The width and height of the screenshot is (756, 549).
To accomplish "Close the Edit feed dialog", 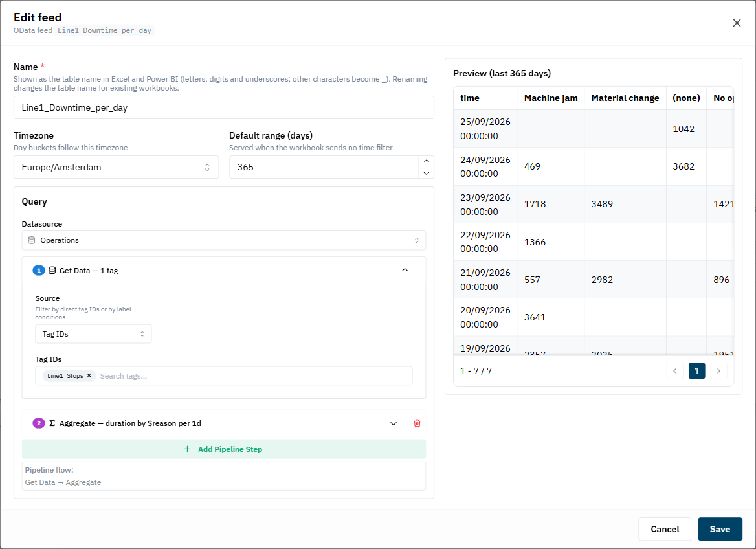I will (x=736, y=23).
